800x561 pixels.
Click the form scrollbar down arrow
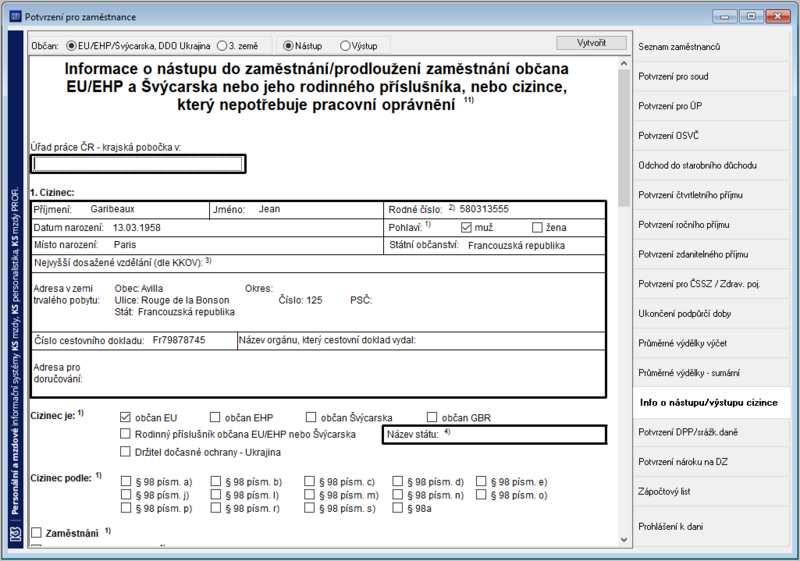(x=624, y=539)
